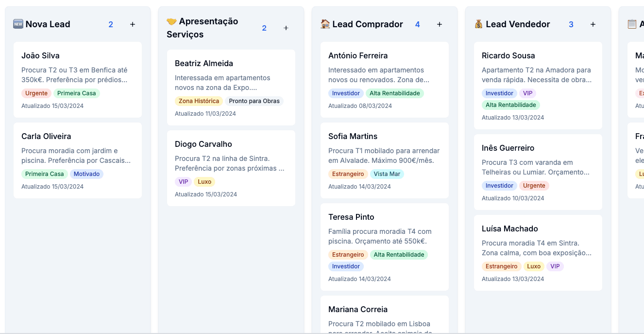
Task: Click Vista Mar tag on Sofia Martins
Action: [x=387, y=174]
